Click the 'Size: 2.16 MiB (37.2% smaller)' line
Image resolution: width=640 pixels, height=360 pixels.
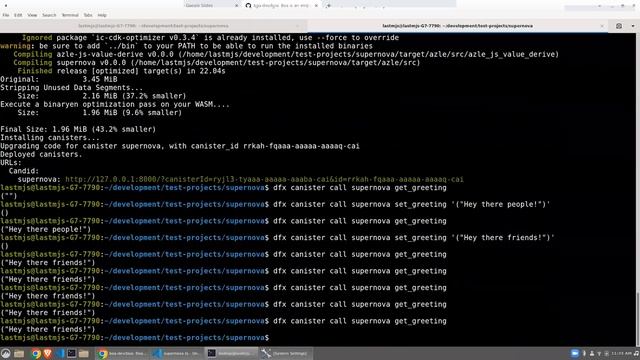point(102,96)
